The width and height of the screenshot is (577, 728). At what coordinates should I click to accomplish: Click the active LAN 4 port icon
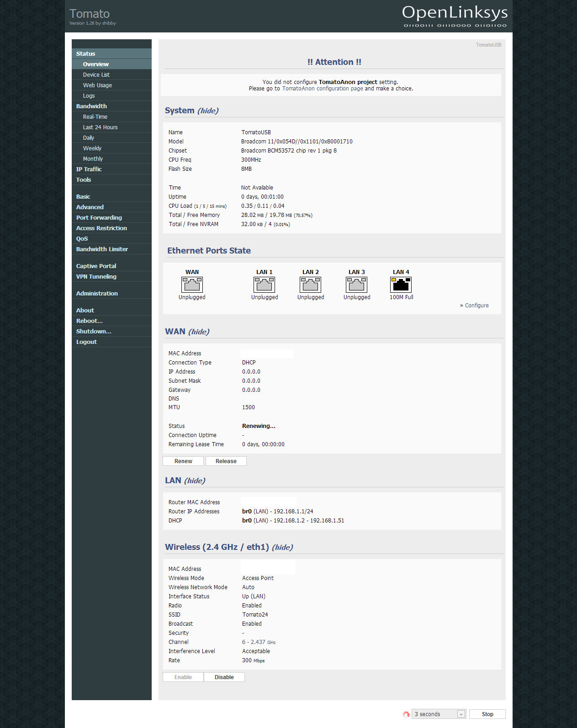(401, 285)
